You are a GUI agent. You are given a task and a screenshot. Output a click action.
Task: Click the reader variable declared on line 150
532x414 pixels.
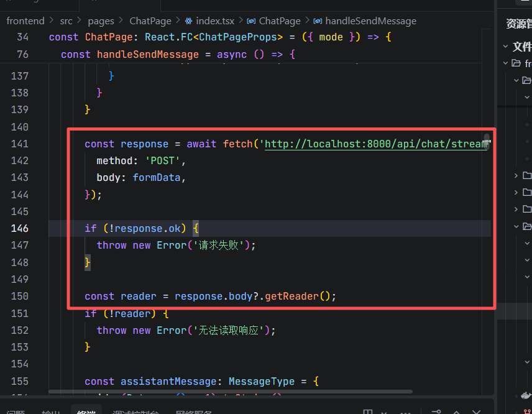coord(139,297)
